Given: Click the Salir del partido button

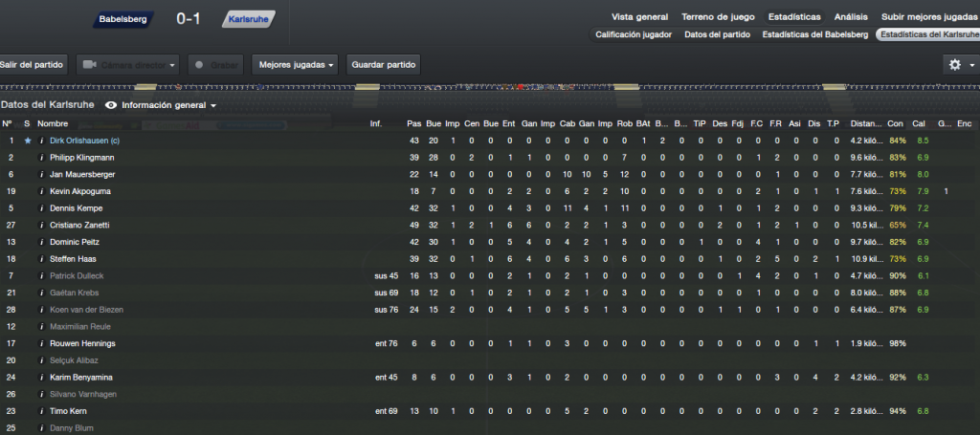Looking at the screenshot, I should click(x=32, y=65).
